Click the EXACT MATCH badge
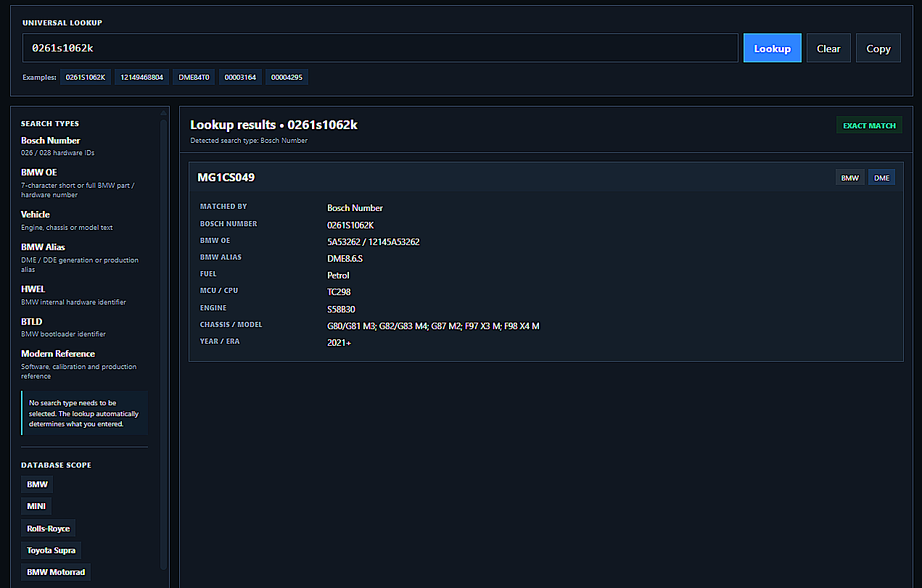Viewport: 922px width, 588px height. [x=869, y=125]
